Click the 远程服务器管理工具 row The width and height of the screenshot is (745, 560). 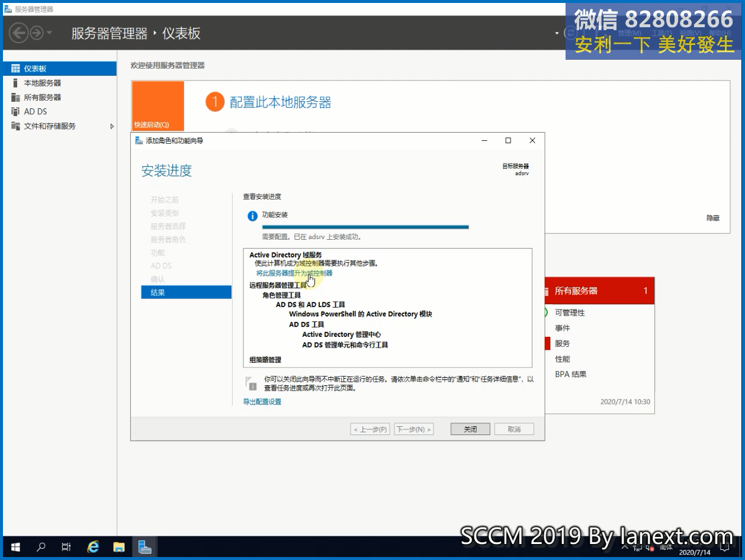278,285
